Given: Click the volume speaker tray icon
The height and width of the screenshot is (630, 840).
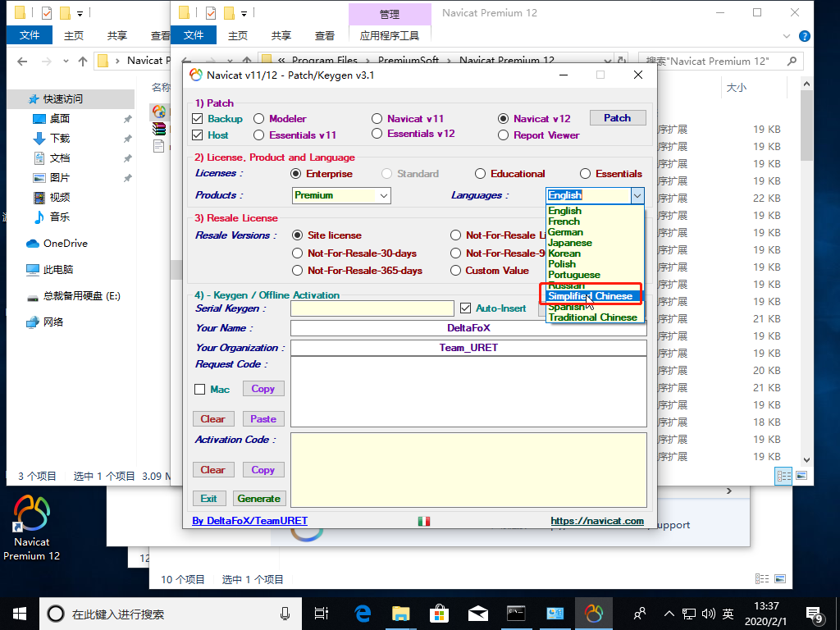Looking at the screenshot, I should [708, 614].
